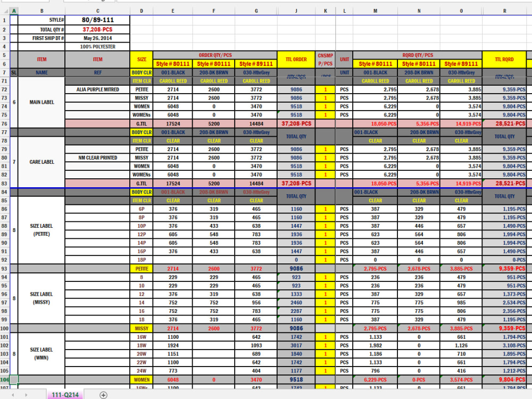Select the May 26, 2014 ship date cell
Image resolution: width=532 pixels, height=399 pixels.
(97, 38)
